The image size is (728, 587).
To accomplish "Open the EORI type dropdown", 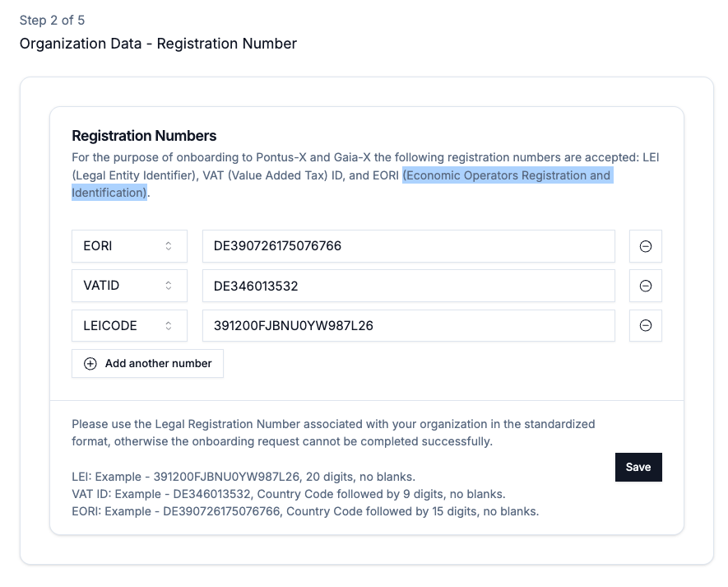I will [129, 246].
